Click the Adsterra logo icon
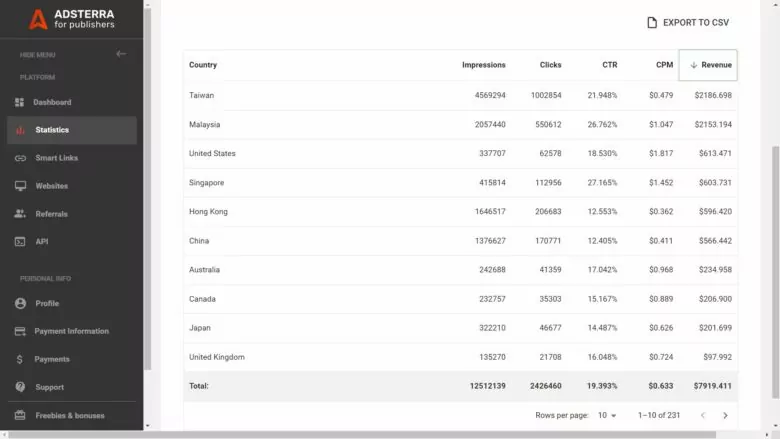The image size is (780, 439). [38, 19]
